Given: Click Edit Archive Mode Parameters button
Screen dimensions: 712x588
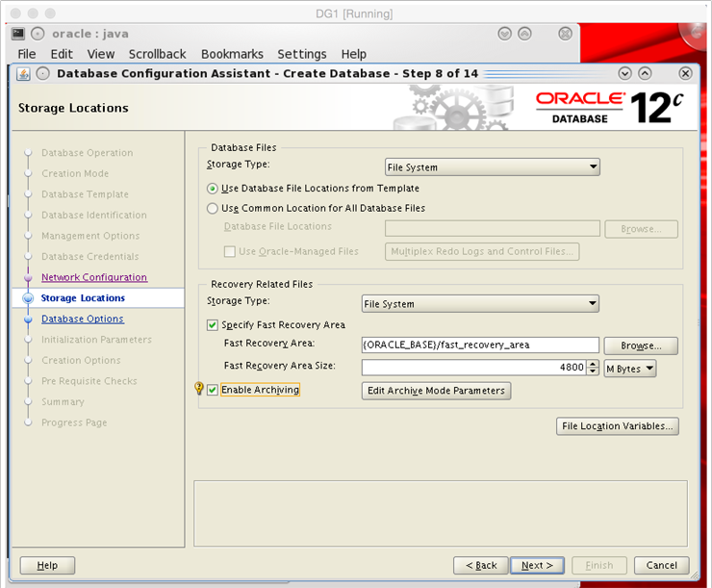Looking at the screenshot, I should coord(436,391).
